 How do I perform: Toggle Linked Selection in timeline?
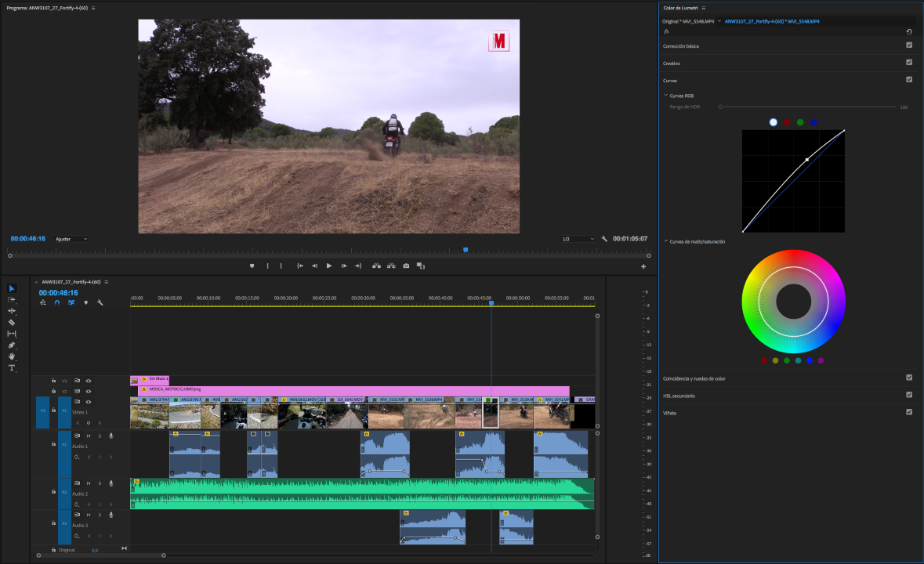tap(71, 302)
